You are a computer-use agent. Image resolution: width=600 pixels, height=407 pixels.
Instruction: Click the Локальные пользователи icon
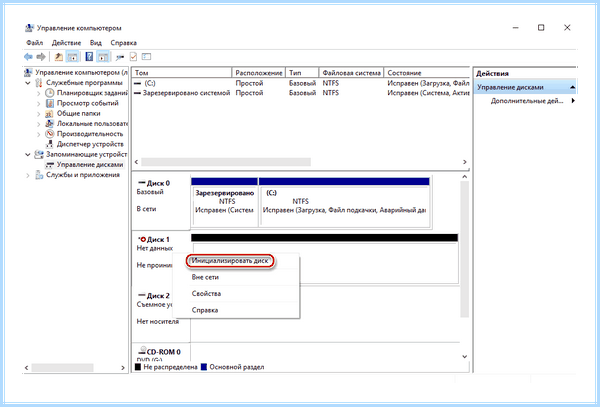[x=49, y=124]
